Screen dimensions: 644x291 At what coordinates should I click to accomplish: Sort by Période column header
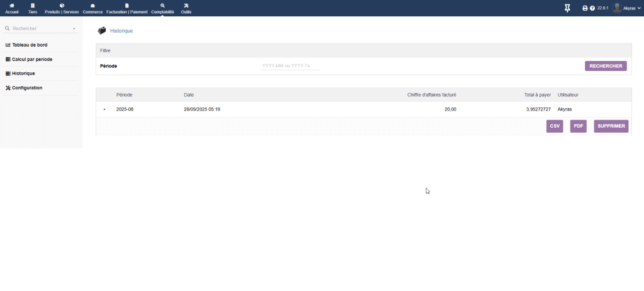pyautogui.click(x=125, y=95)
